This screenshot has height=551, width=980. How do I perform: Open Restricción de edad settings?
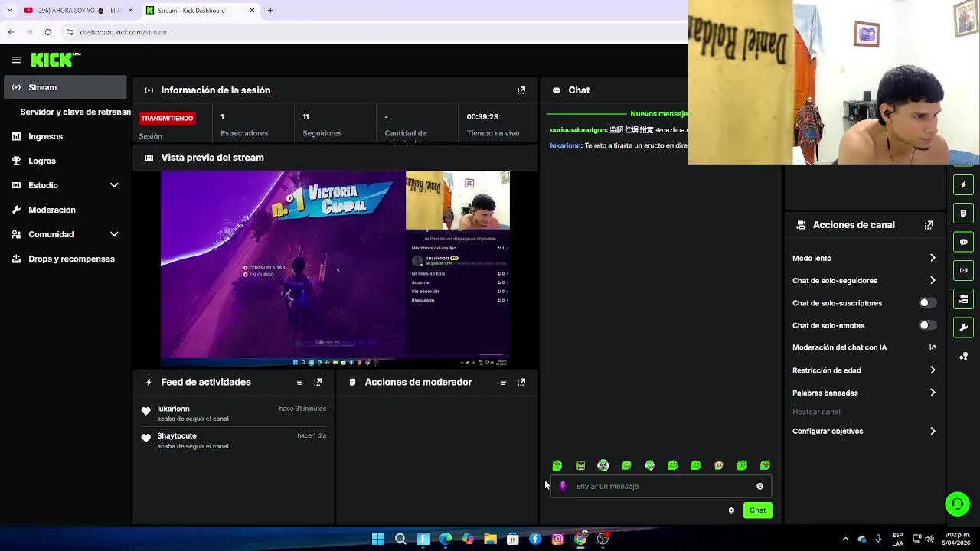(864, 370)
